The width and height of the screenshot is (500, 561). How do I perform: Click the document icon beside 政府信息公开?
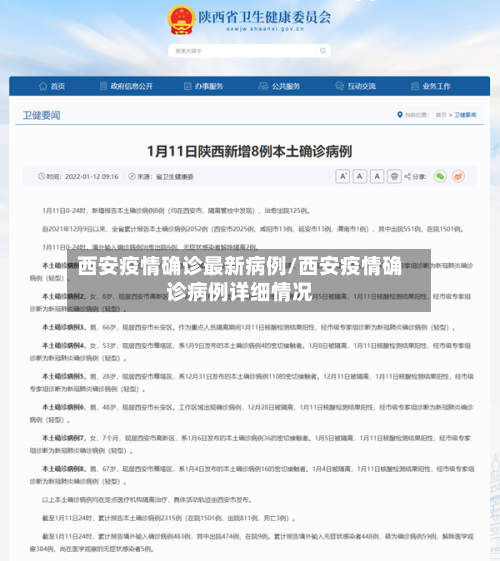tap(103, 86)
